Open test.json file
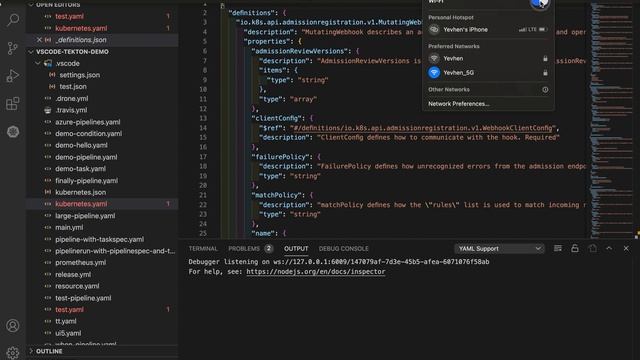640x360 pixels. pyautogui.click(x=102, y=87)
